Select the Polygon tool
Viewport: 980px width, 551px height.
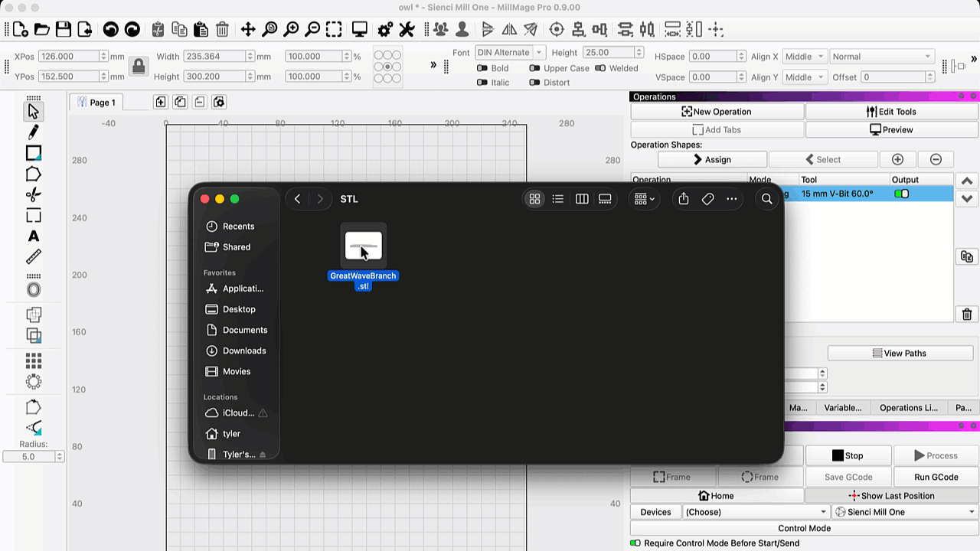tap(34, 174)
